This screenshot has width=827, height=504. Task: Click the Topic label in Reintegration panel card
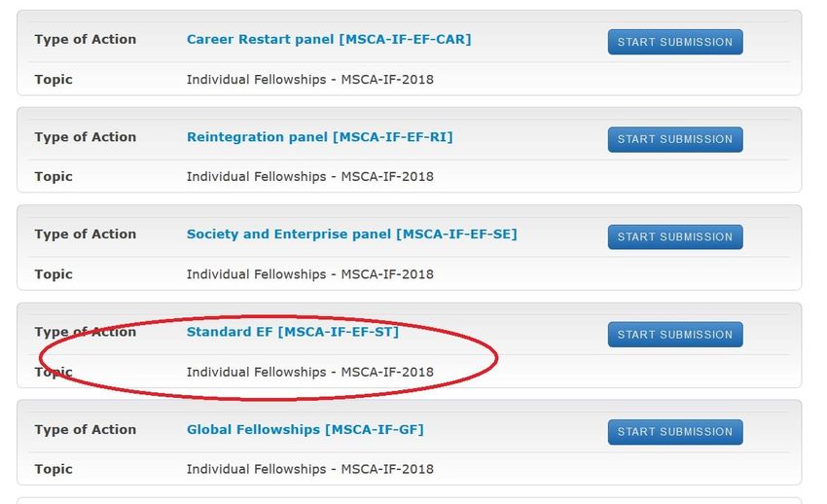tap(54, 177)
